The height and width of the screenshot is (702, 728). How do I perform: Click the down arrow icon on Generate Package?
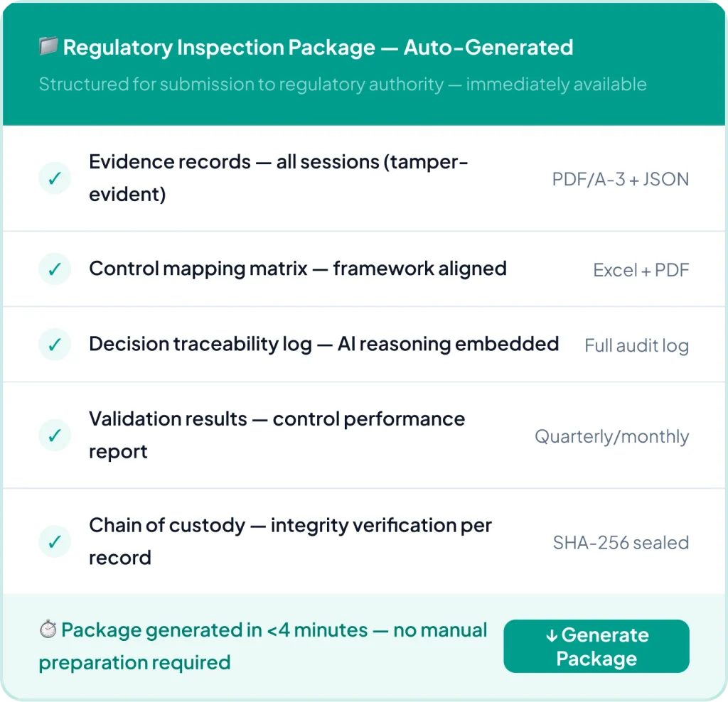click(552, 635)
